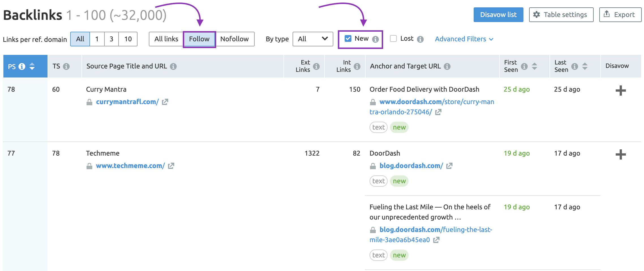Click the Backlinks heading

(x=33, y=15)
